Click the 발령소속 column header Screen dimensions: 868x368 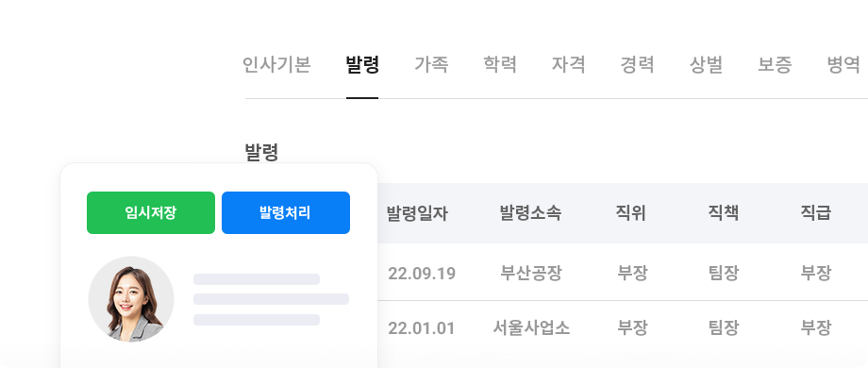(530, 213)
